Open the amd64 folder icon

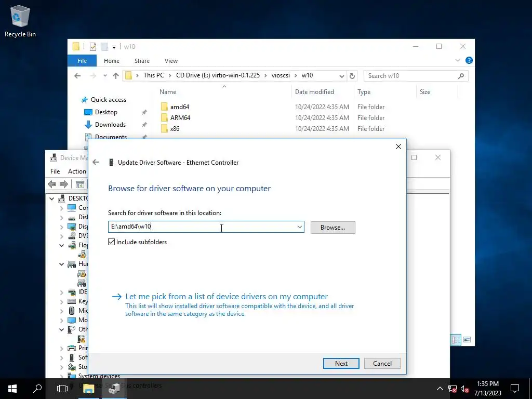[x=164, y=107]
